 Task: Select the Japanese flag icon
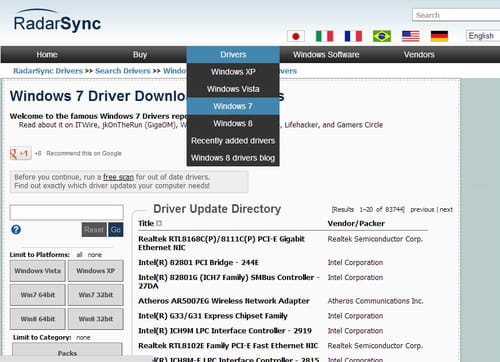pos(296,36)
